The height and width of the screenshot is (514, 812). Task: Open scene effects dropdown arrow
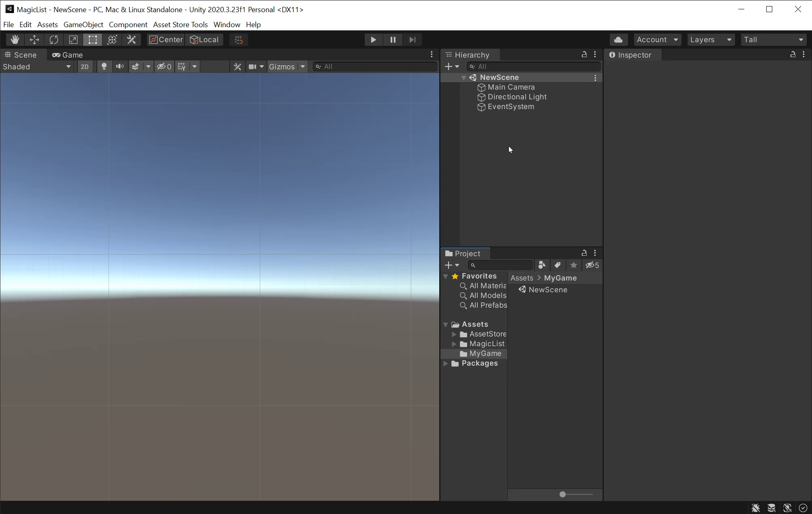pos(148,66)
